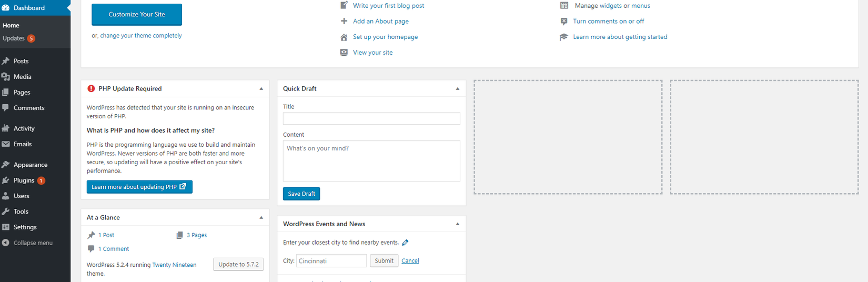The width and height of the screenshot is (868, 282).
Task: Click the Media icon in sidebar
Action: [x=6, y=77]
